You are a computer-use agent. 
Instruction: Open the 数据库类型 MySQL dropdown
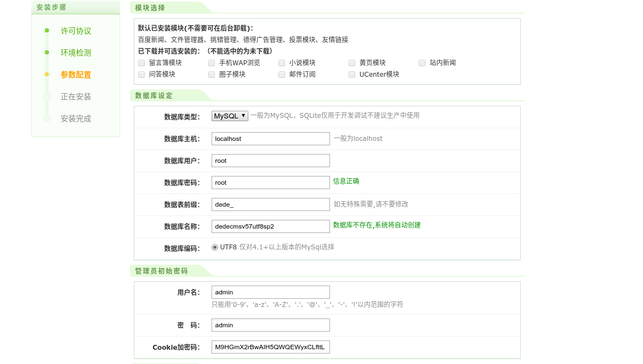(x=230, y=116)
